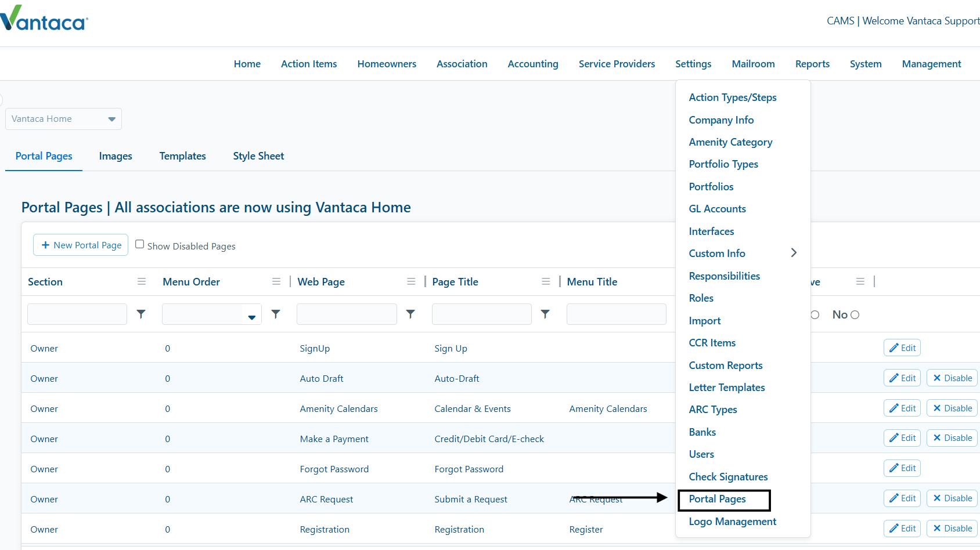Open the Mailroom menu

point(753,64)
